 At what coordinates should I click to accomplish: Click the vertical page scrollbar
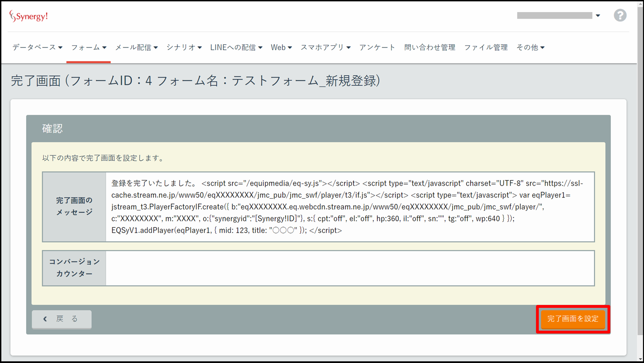[x=640, y=168]
